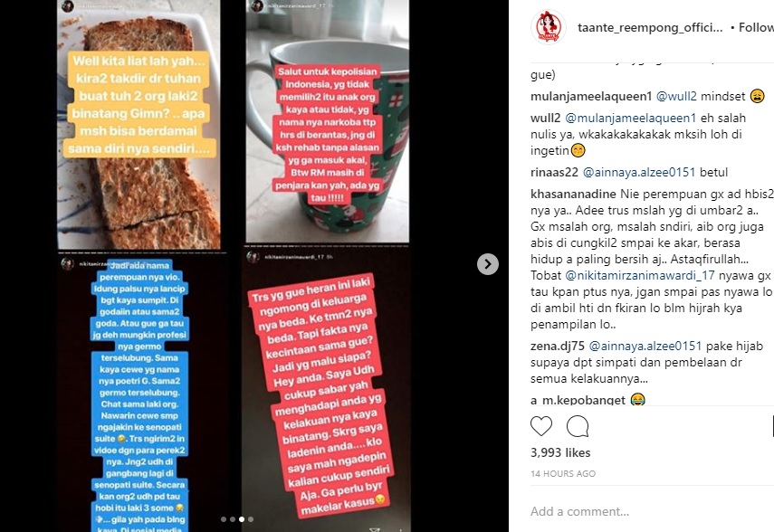Select the first carousel dot indicator
Screen dimensions: 774x532
[224, 519]
